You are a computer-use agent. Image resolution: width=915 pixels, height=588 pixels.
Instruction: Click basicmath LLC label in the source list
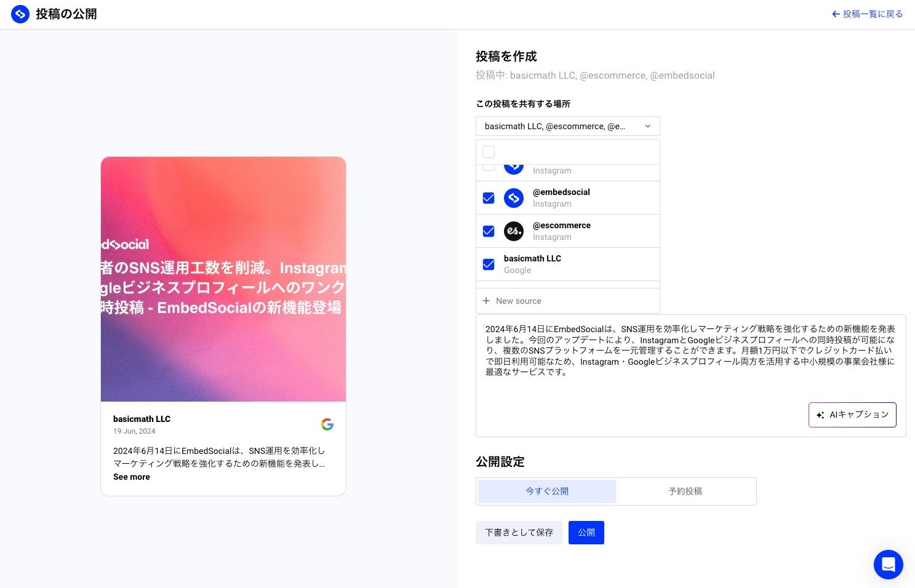point(532,258)
